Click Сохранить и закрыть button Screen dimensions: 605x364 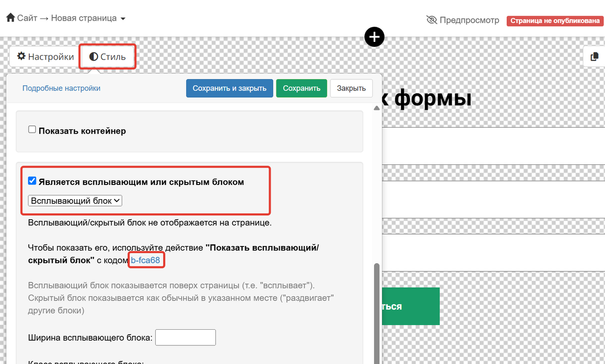[x=229, y=88]
